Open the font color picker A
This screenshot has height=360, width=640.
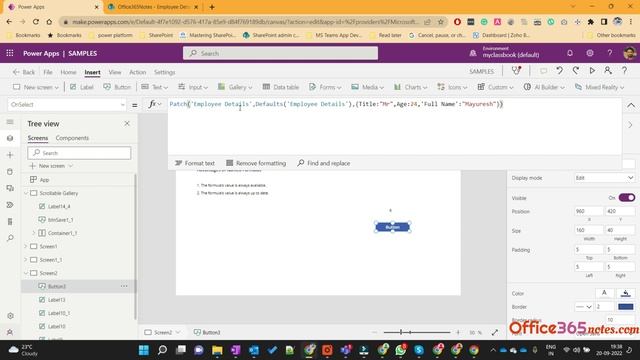604,293
